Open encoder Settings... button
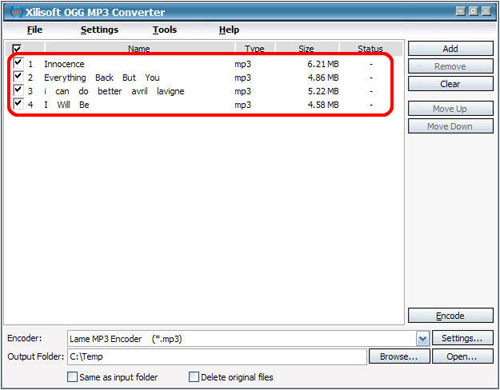Viewport: 500px width, 390px height. (462, 338)
